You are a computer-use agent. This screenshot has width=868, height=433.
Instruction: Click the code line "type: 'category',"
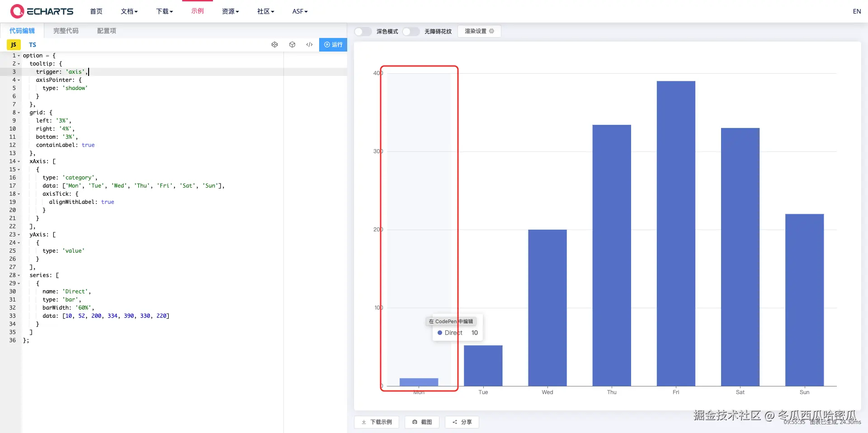(x=70, y=178)
